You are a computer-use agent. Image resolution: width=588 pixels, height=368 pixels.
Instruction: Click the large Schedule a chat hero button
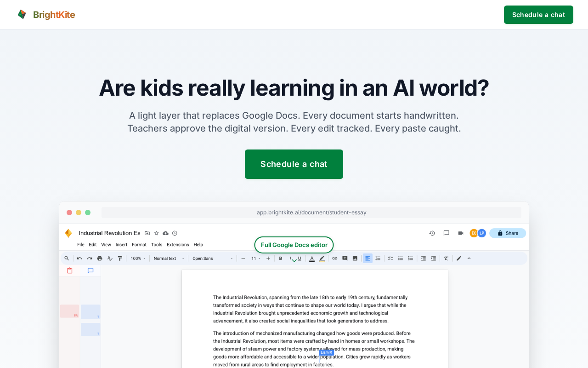[294, 164]
